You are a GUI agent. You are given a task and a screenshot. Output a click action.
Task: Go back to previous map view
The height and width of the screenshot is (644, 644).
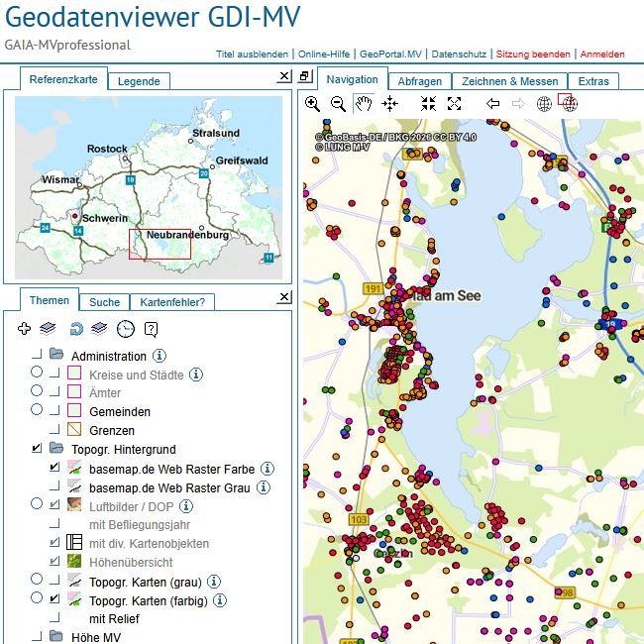492,103
